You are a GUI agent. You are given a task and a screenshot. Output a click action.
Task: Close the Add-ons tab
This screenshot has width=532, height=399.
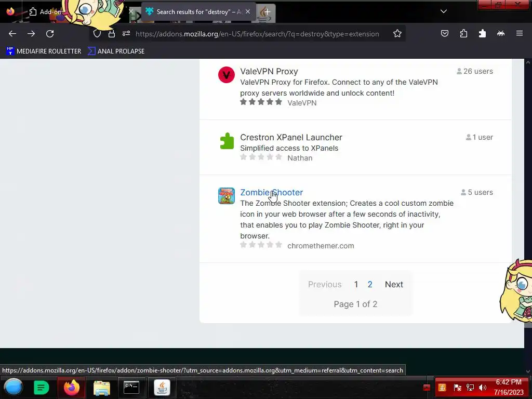(131, 11)
